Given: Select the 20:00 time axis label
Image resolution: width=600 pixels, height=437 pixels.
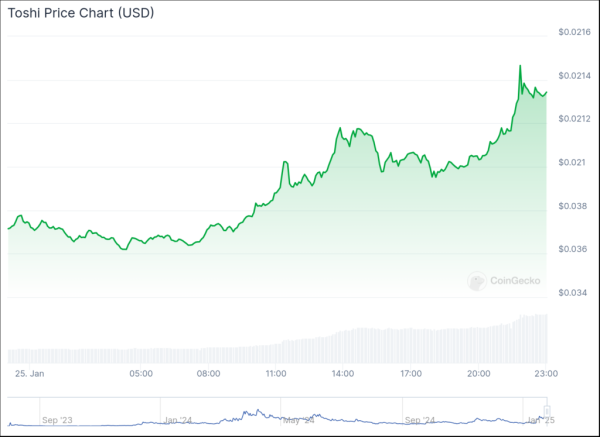Looking at the screenshot, I should [x=478, y=374].
